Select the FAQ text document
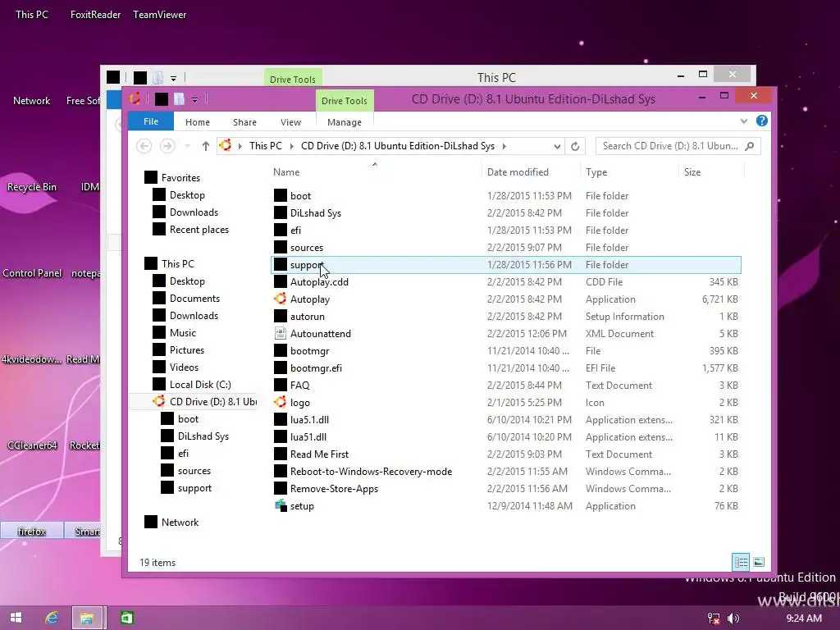 pos(299,386)
